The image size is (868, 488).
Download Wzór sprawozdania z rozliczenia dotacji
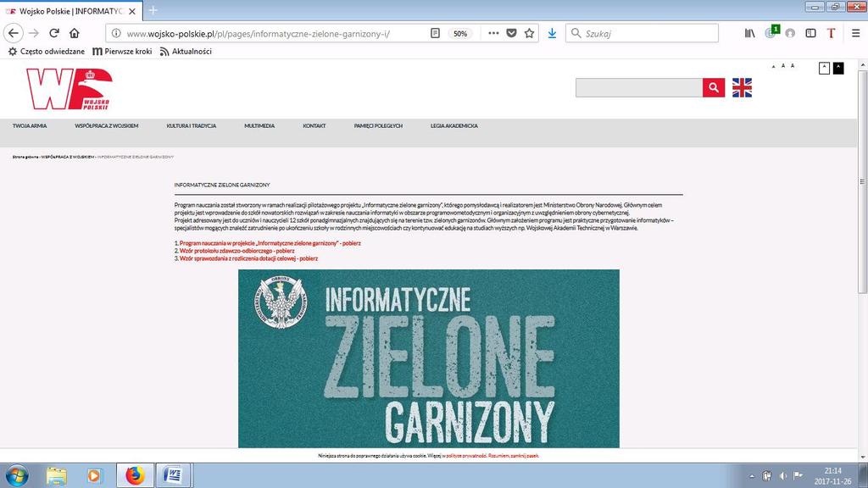coord(248,258)
